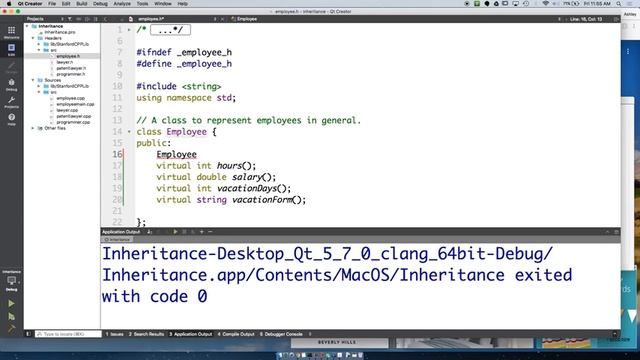Open the 2 Search Results pane
640x360 pixels.
(x=147, y=334)
